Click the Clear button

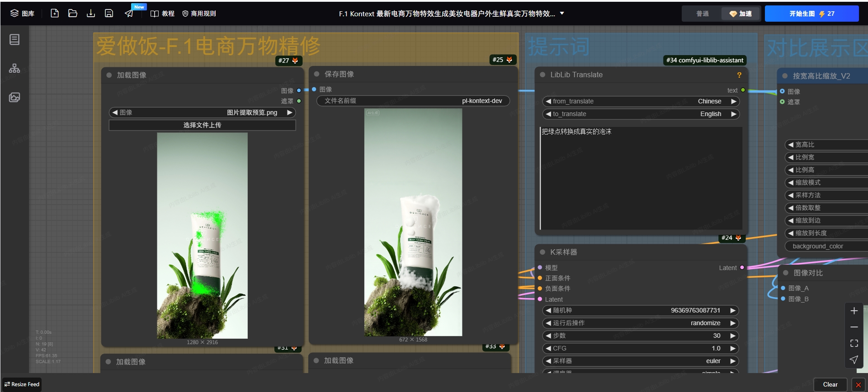830,384
